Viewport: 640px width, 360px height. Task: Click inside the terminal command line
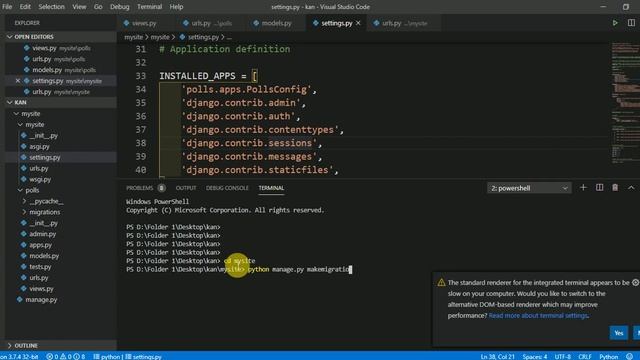299,269
